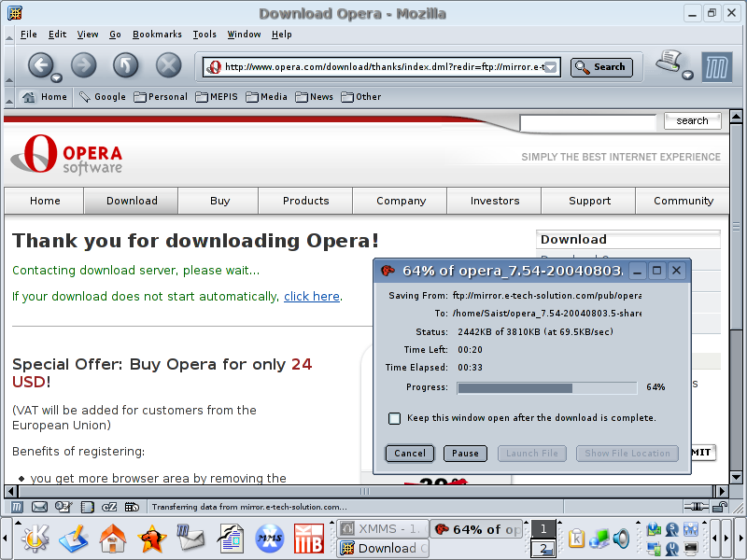Viewport: 747px width, 560px height.
Task: Enable keep this window open after download
Action: tap(395, 418)
